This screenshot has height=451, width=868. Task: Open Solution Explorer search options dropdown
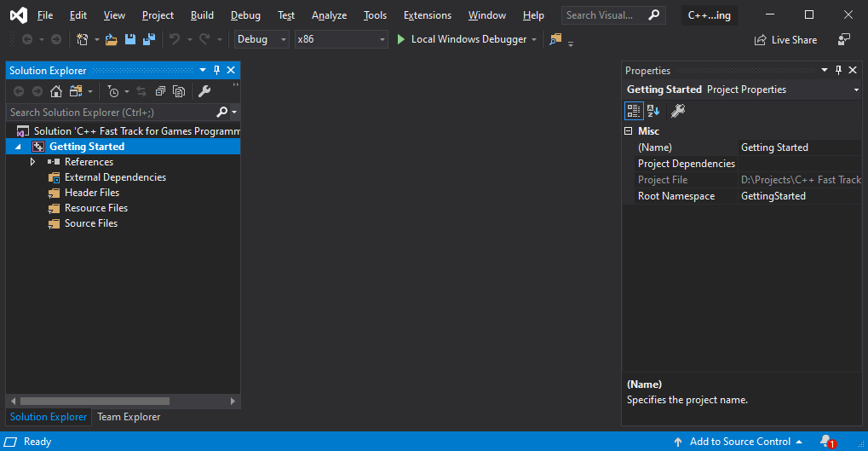(234, 112)
